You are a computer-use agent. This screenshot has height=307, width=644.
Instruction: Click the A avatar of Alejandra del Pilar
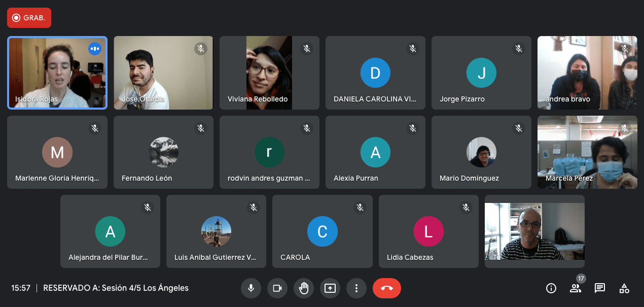[110, 231]
